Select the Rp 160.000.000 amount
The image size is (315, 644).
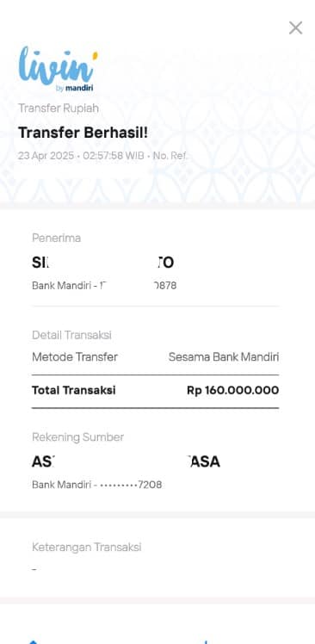233,390
